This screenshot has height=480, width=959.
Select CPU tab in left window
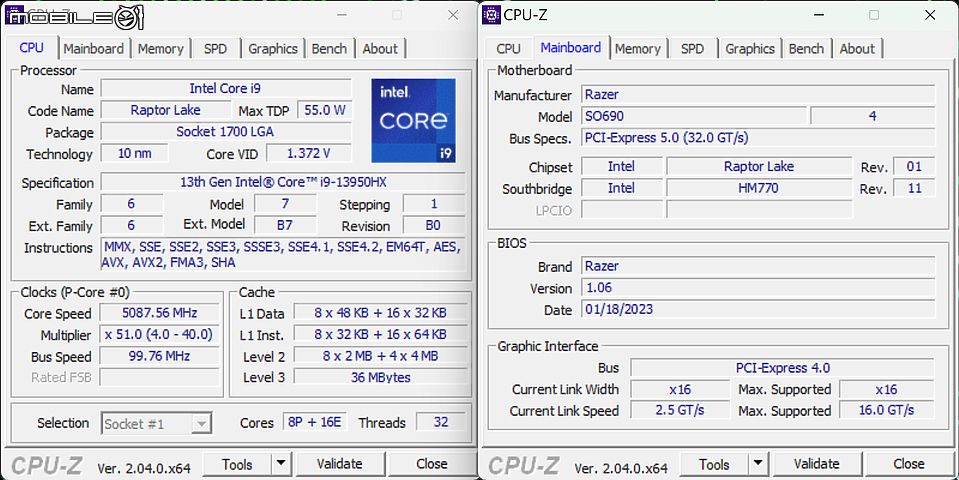[32, 48]
